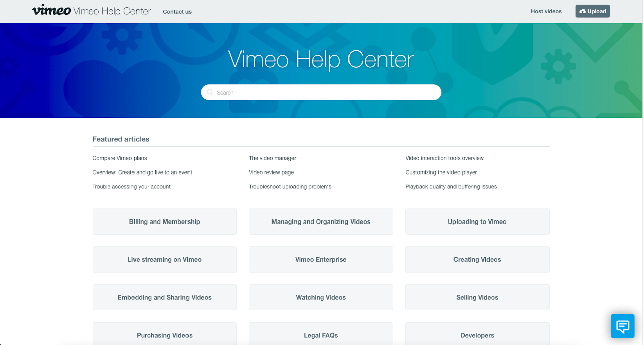Open Creating Videos category
Screen dimensions: 644x345
pos(477,260)
